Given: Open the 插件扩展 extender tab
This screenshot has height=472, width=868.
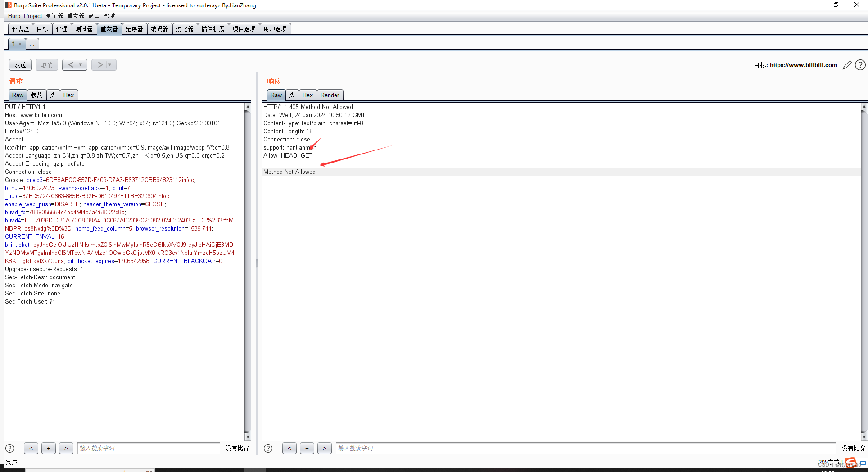Looking at the screenshot, I should (x=213, y=29).
